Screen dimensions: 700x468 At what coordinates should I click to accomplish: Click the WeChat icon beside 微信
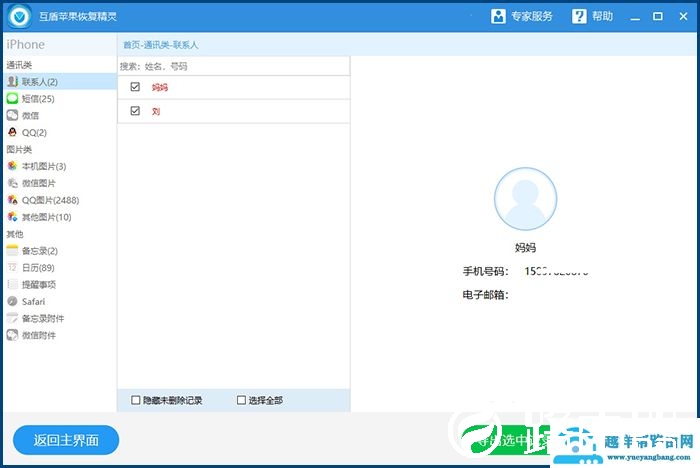coord(12,115)
